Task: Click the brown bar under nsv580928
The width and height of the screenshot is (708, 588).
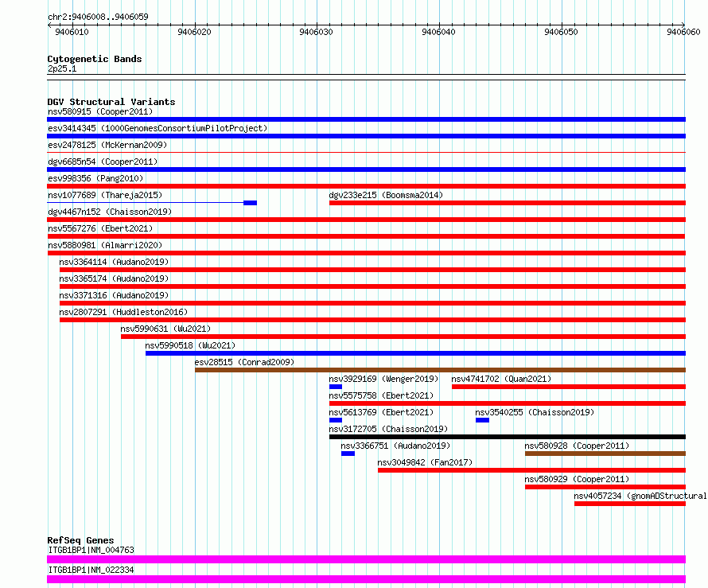Action: tap(605, 454)
